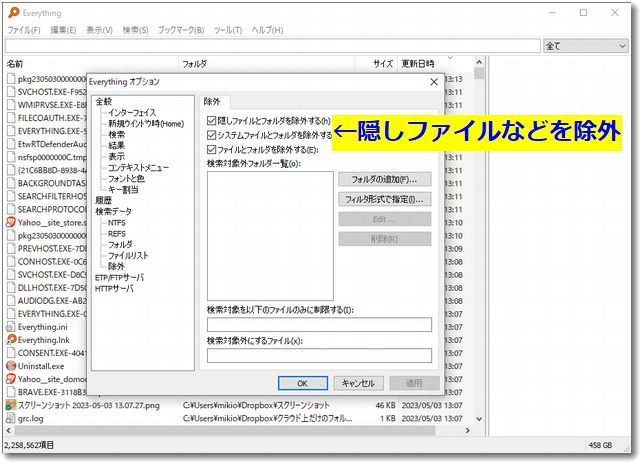Confirm options with OK button
This screenshot has width=640, height=462.
[302, 383]
